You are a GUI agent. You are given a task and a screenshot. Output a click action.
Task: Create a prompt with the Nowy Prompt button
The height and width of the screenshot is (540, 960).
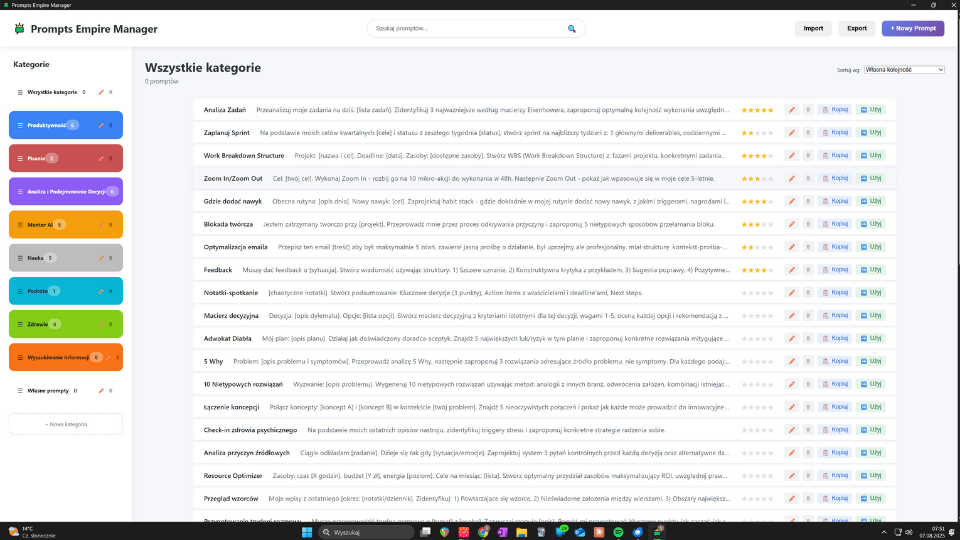912,28
